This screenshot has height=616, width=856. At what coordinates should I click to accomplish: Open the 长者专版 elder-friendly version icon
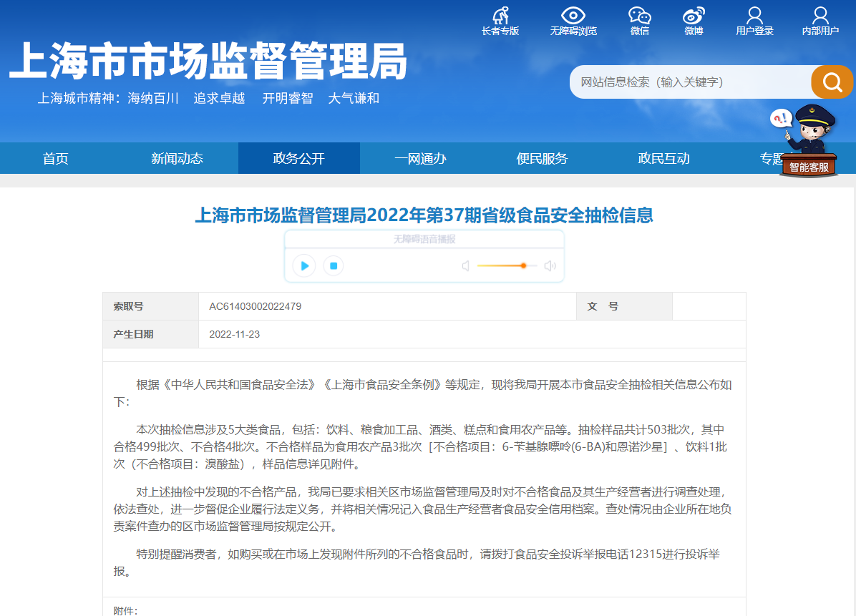tap(500, 16)
